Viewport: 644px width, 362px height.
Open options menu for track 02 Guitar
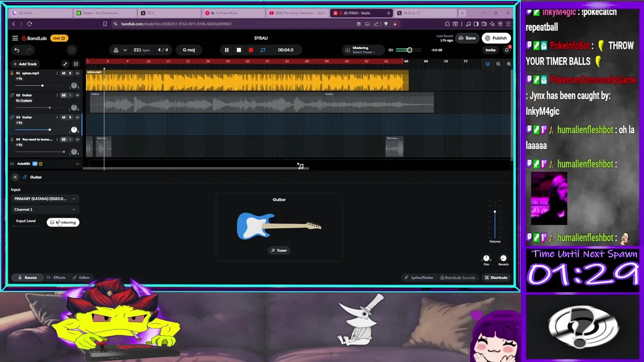[x=57, y=95]
